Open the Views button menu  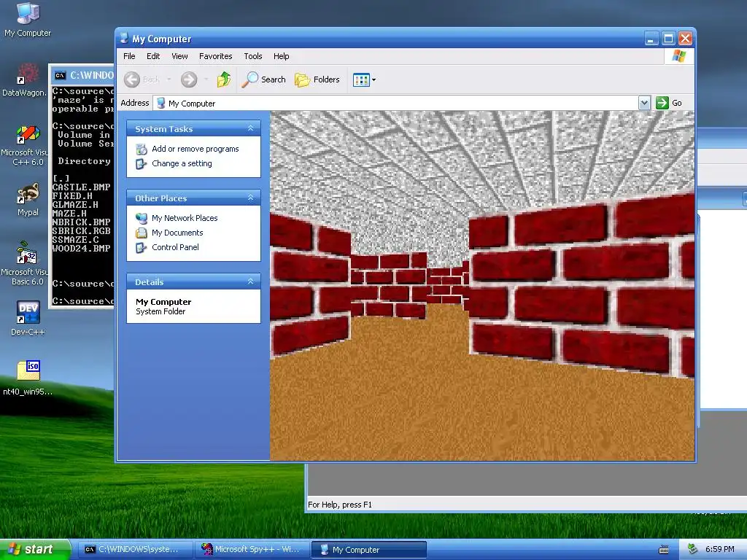(364, 80)
